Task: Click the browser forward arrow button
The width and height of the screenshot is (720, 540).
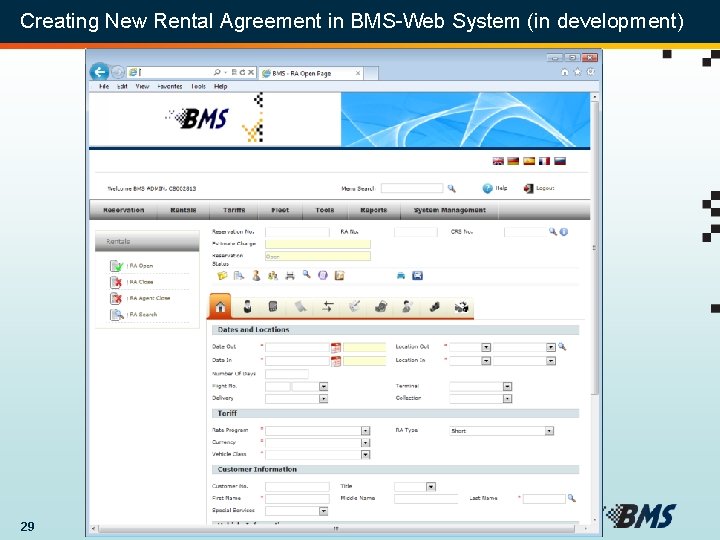Action: click(118, 72)
